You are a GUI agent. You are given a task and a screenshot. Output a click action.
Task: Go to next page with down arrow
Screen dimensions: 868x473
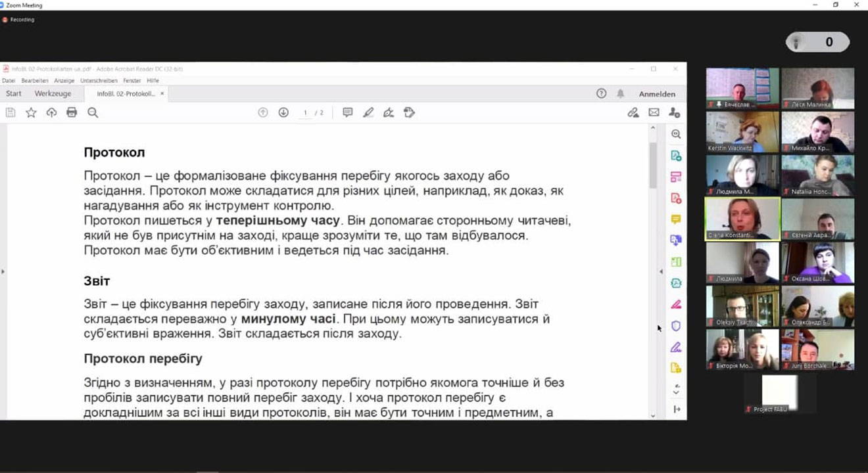pos(283,112)
